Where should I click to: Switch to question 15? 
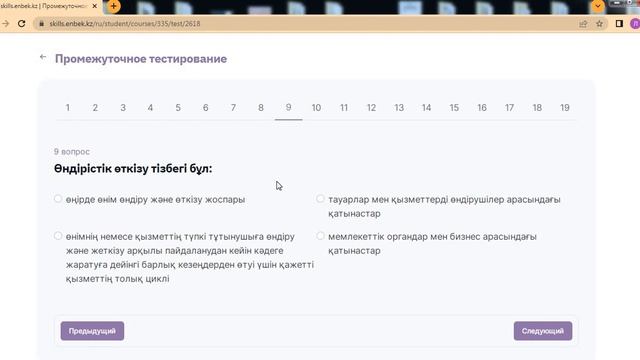click(454, 108)
